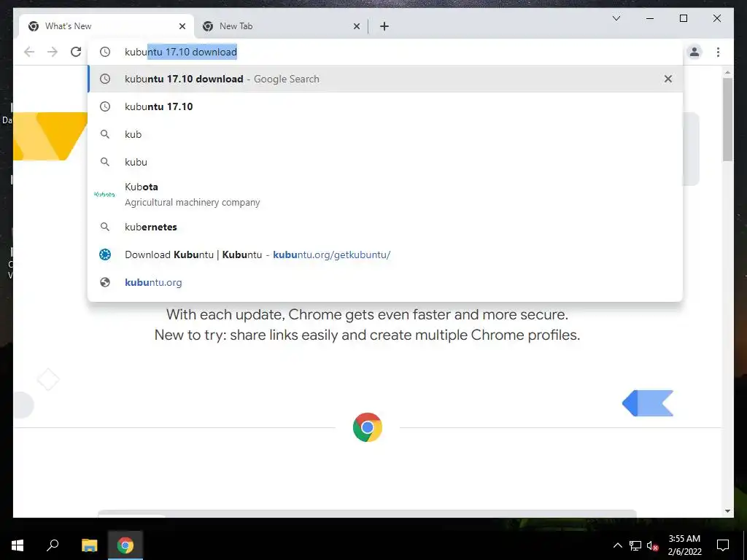Switch to the What's New tab

[x=107, y=26]
